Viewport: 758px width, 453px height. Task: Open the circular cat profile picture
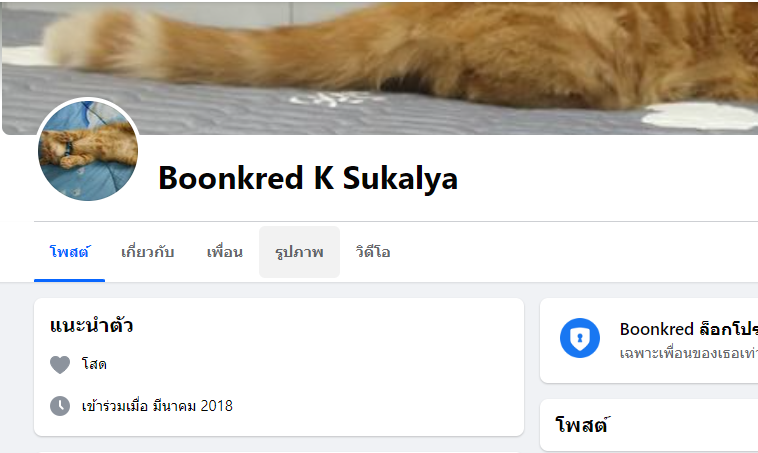88,150
